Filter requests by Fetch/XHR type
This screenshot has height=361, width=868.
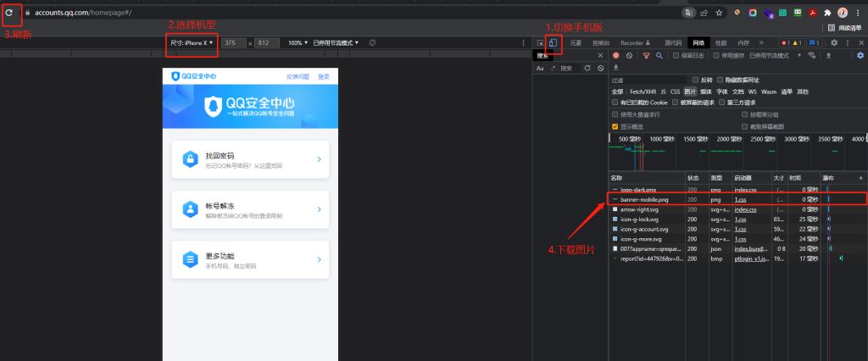642,92
